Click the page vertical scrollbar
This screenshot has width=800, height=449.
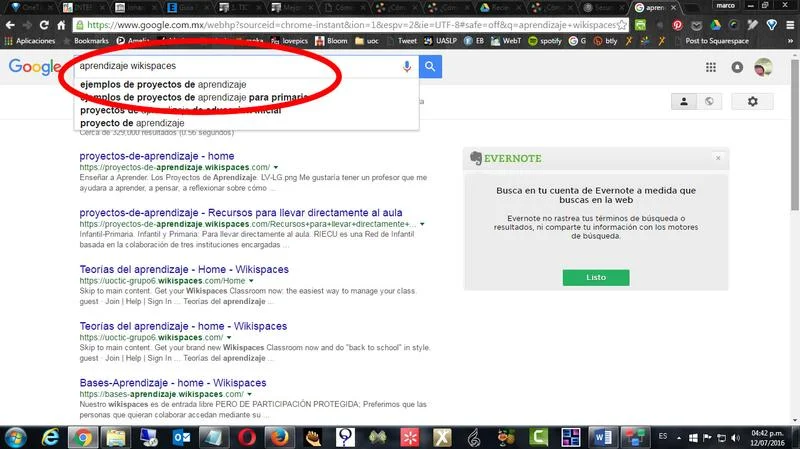pos(794,134)
